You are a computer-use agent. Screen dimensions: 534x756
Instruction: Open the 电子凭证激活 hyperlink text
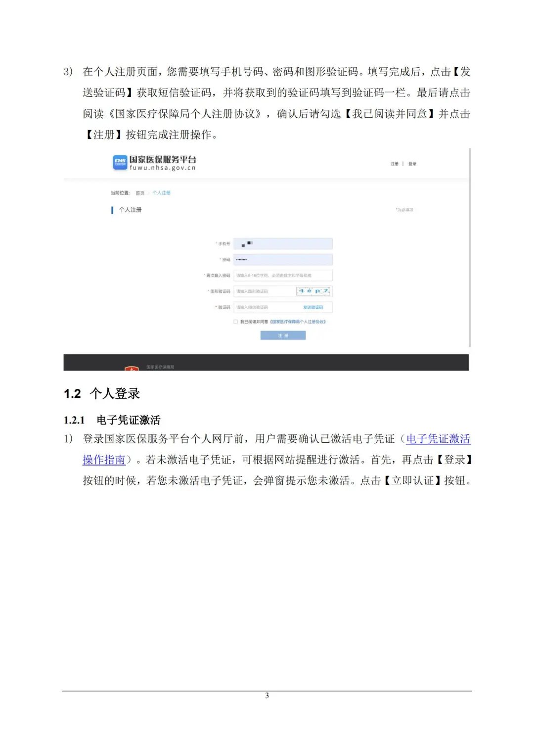(x=438, y=439)
